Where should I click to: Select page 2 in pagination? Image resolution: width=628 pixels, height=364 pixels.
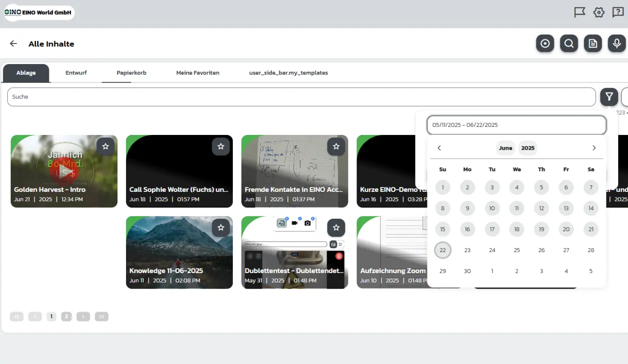click(x=66, y=316)
